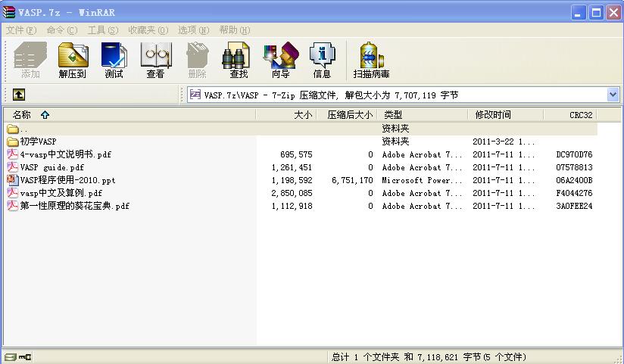Click CRC32 value DC970D76

coord(574,154)
